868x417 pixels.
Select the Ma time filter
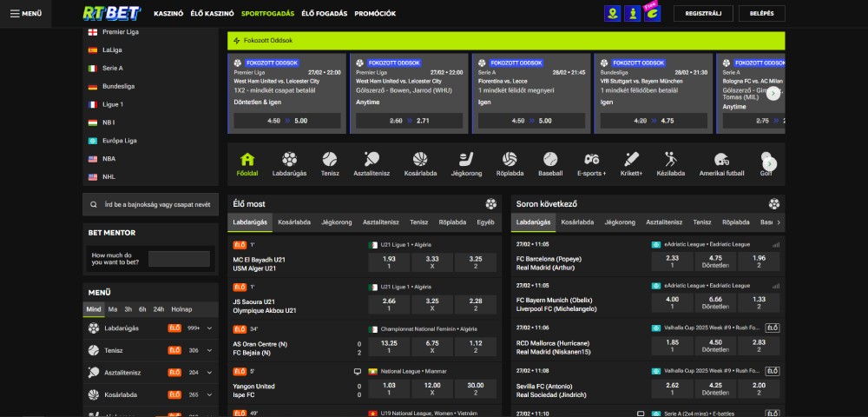coord(112,309)
